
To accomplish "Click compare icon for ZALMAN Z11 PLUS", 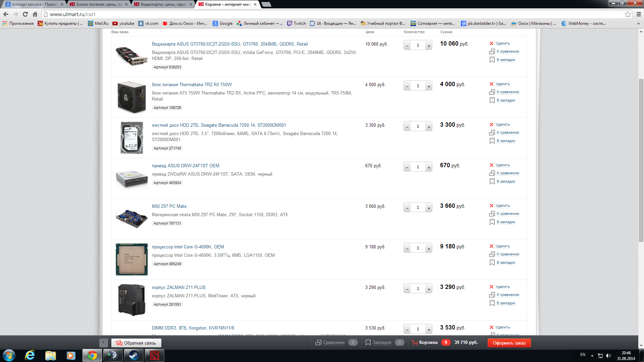I will [x=492, y=295].
